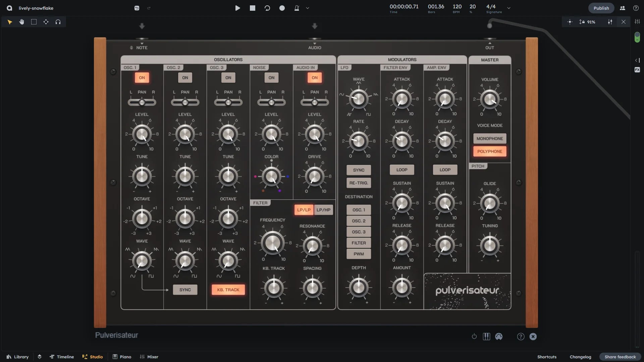
Task: Click the headphones tool icon
Action: click(58, 22)
